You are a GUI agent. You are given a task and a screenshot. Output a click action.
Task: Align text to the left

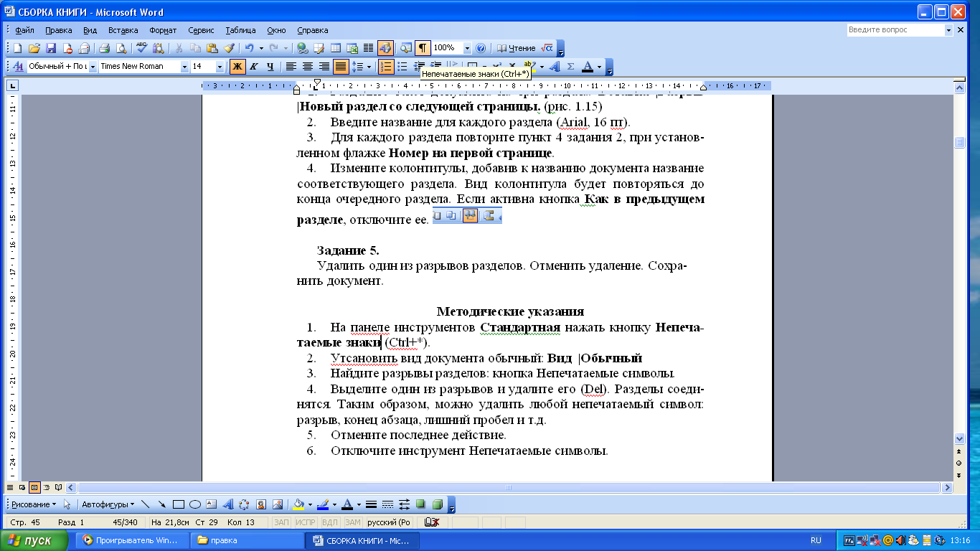pyautogui.click(x=291, y=67)
